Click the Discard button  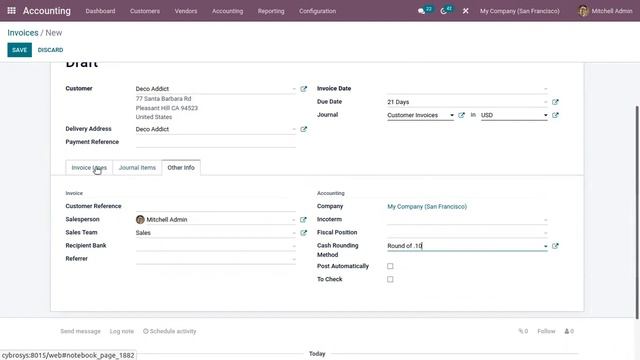click(x=50, y=50)
